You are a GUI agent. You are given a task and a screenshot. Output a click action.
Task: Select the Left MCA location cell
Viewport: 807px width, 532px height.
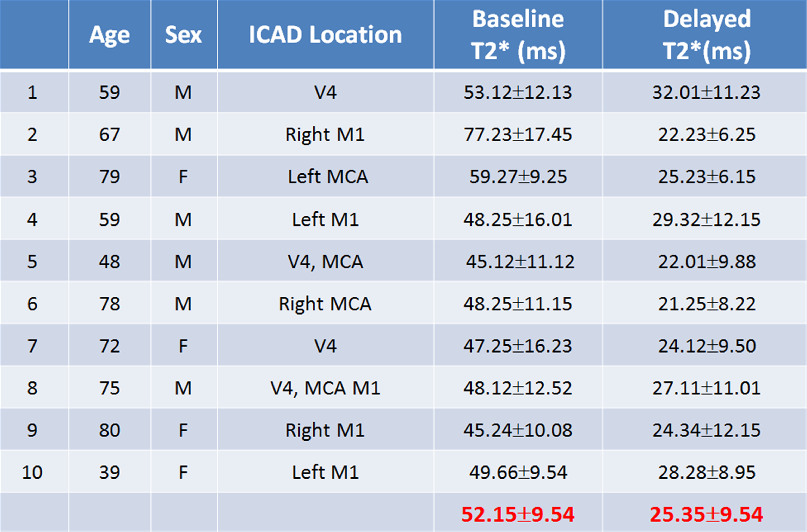(328, 176)
